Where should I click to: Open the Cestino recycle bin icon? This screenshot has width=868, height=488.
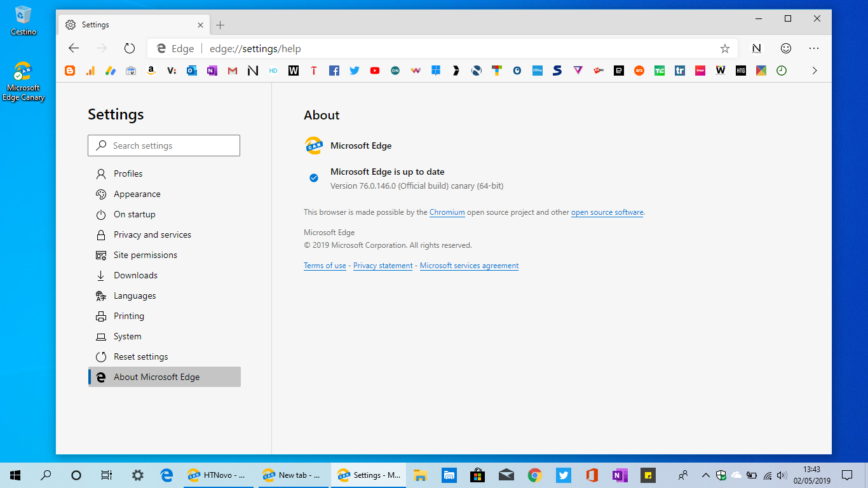[24, 20]
